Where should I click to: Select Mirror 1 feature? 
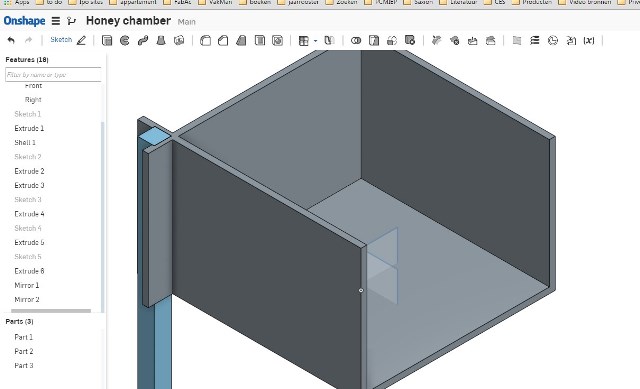tap(27, 285)
